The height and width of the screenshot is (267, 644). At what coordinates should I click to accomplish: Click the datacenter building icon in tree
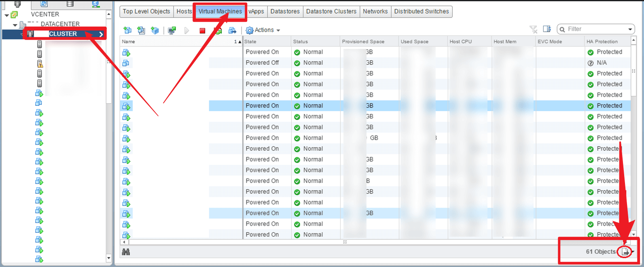pos(23,25)
